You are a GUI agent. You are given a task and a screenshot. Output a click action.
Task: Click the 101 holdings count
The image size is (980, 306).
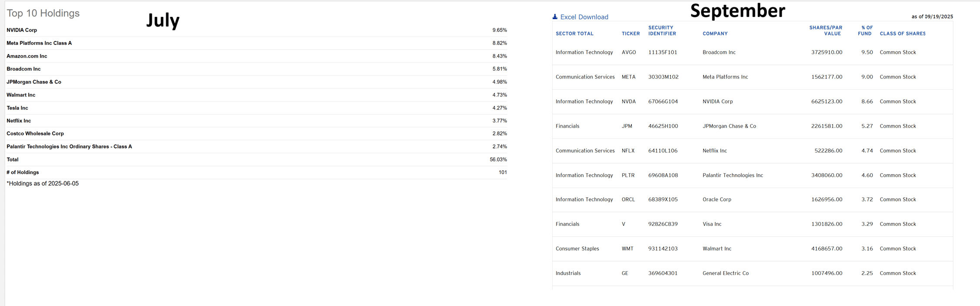pos(503,172)
